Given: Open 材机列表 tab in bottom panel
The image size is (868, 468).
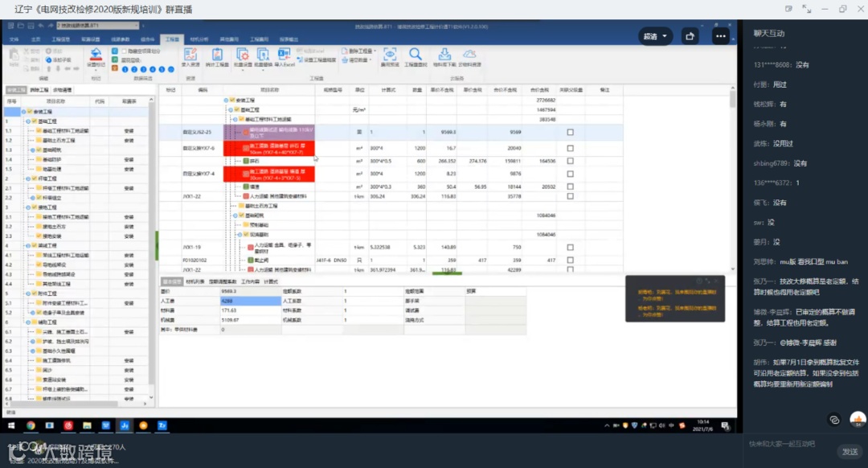Looking at the screenshot, I should click(194, 282).
